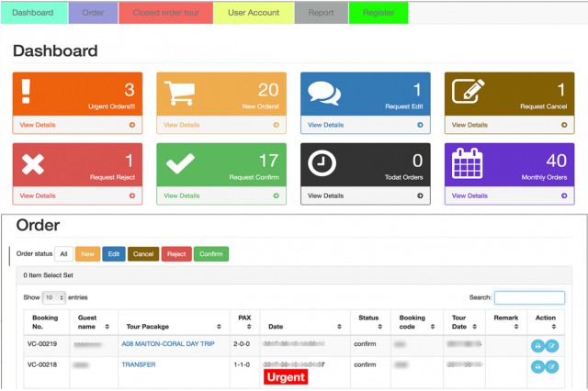Open A08 MAITON-CORAL DAY TRIP link
Viewport: 588px width, 391px height.
(163, 345)
